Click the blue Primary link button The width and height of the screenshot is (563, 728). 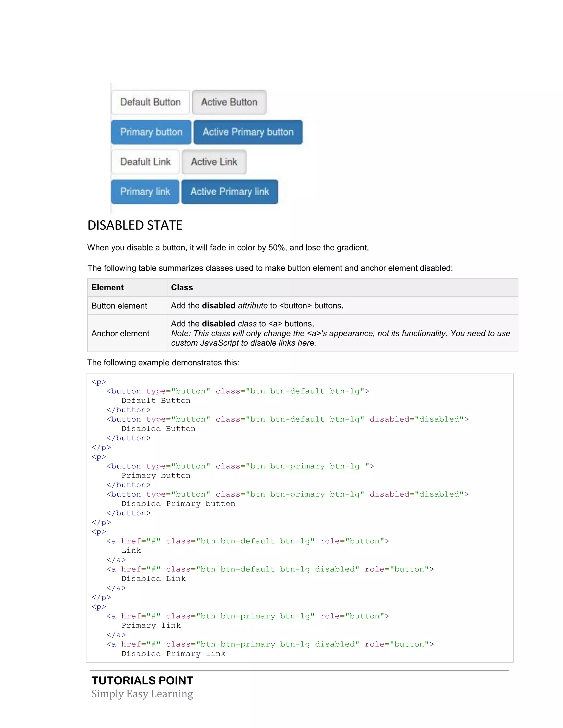pos(145,192)
